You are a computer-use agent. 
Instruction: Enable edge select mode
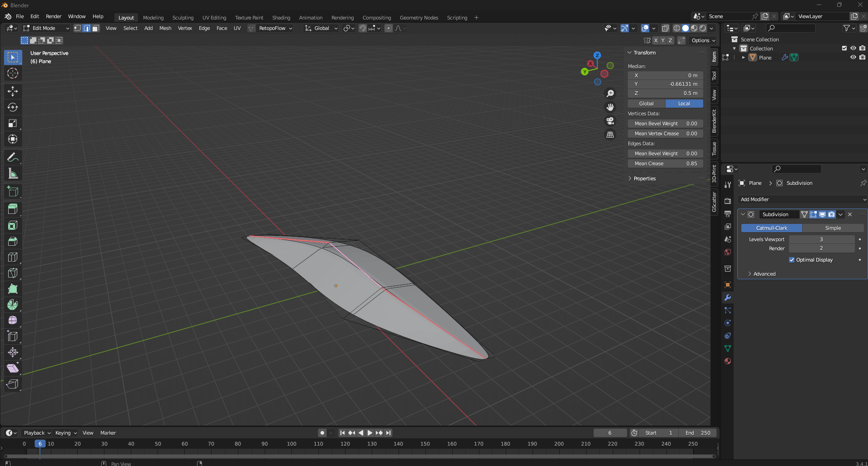pos(87,28)
